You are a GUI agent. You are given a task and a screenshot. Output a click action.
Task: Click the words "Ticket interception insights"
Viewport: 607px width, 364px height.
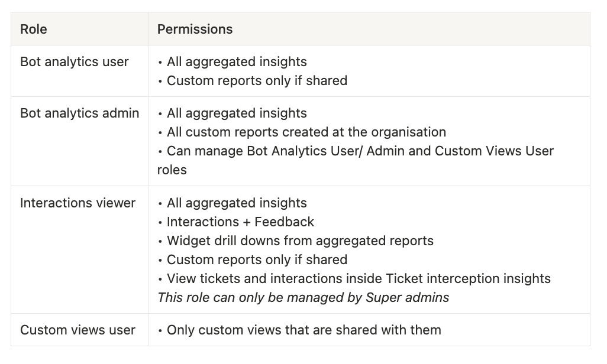tap(468, 279)
